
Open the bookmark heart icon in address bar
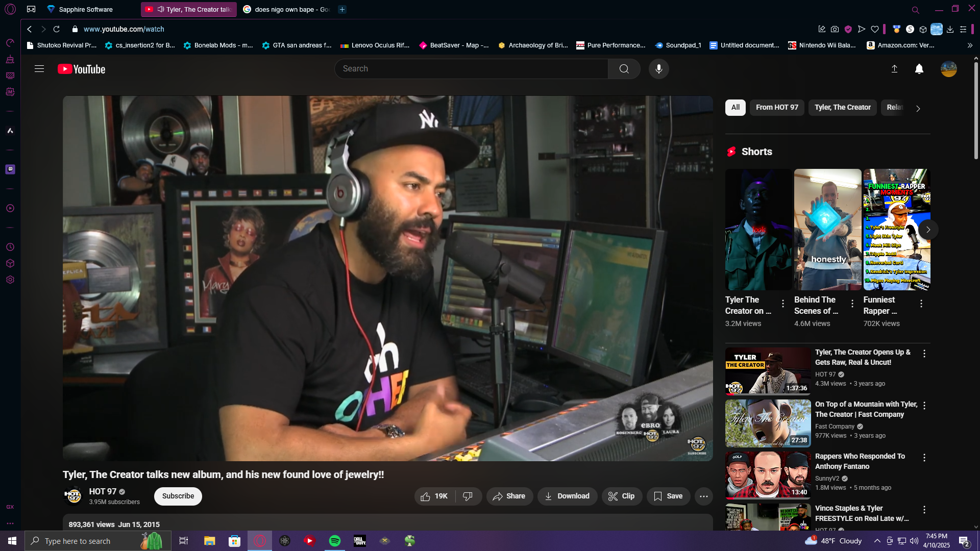pos(875,29)
